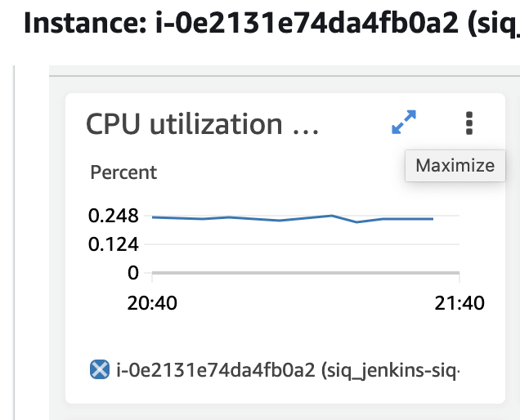Maximize the CPU utilization widget
This screenshot has width=520, height=420.
404,123
